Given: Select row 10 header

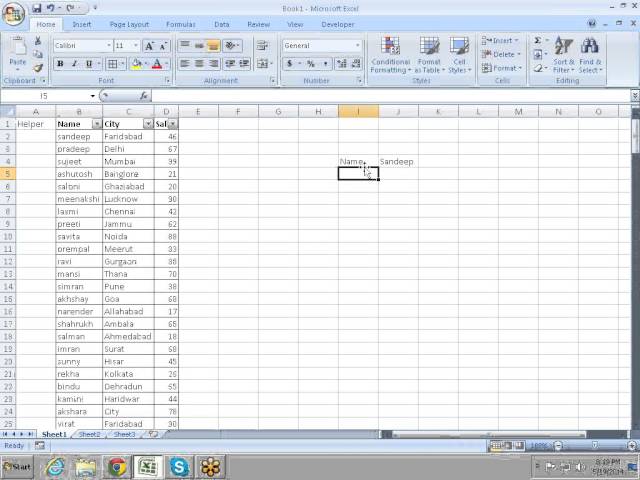Looking at the screenshot, I should pyautogui.click(x=7, y=237).
